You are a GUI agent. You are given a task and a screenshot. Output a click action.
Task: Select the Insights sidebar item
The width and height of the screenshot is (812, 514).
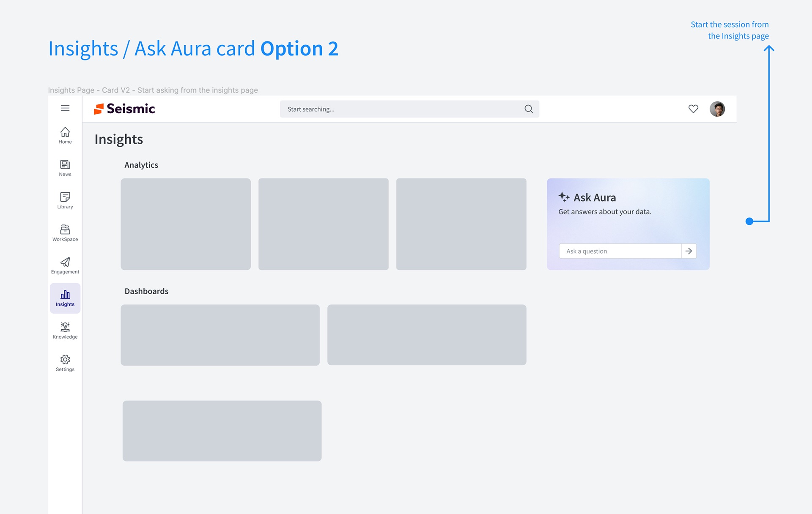65,298
